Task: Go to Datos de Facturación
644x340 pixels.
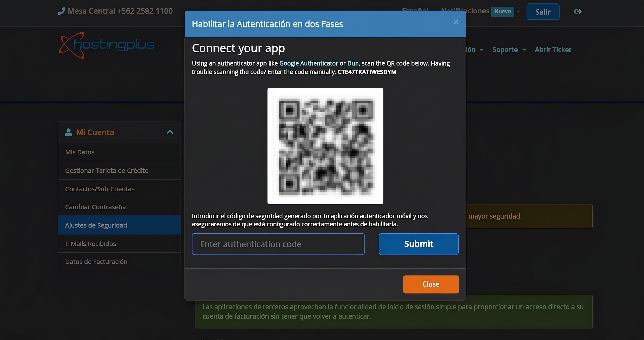Action: [x=119, y=262]
